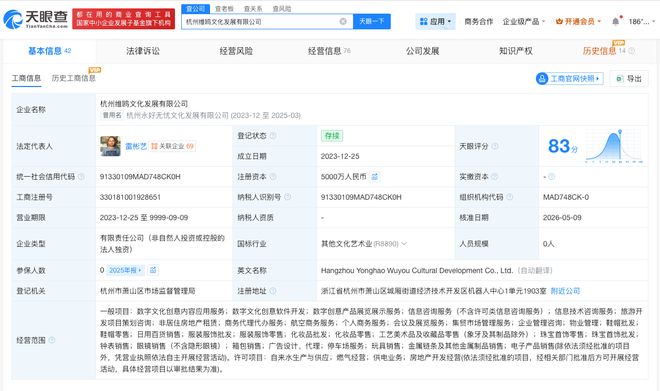Select the 查风险 search tab
Screen dimensions: 660x391
(282, 8)
